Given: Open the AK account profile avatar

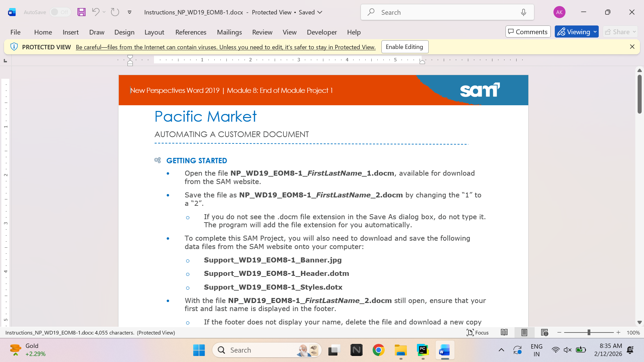Looking at the screenshot, I should [559, 12].
